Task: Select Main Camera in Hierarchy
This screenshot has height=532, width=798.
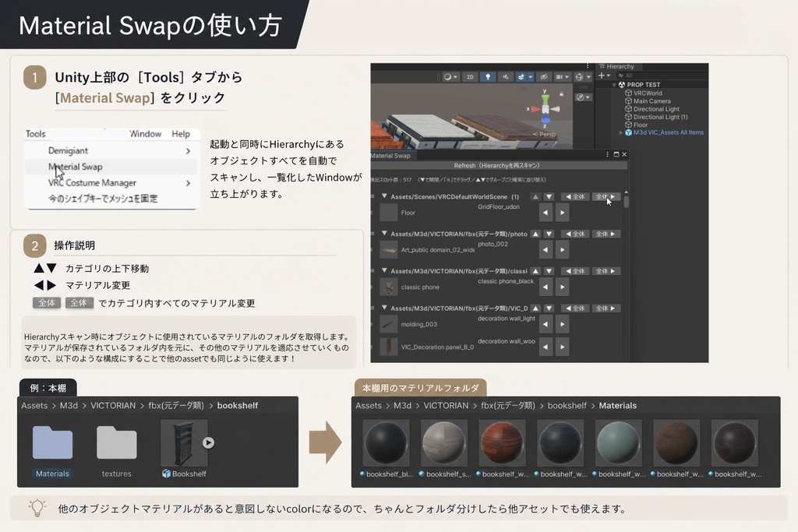Action: [651, 101]
